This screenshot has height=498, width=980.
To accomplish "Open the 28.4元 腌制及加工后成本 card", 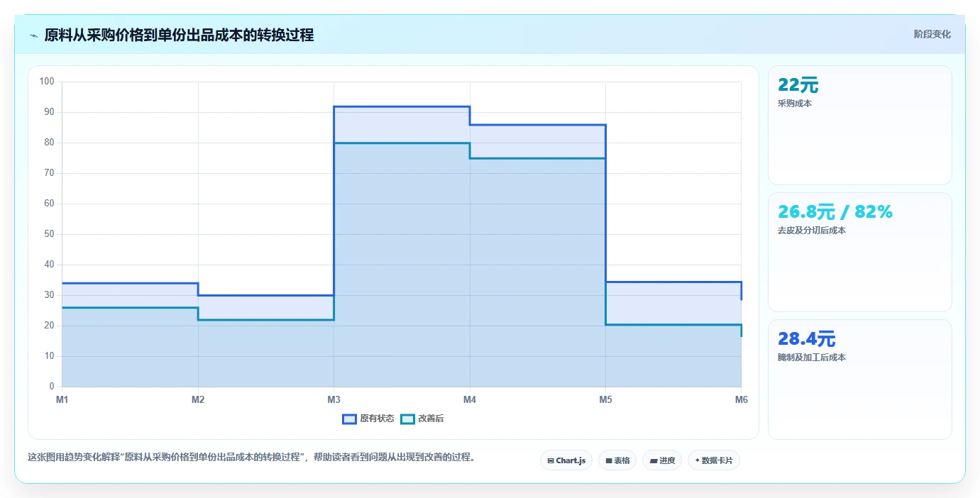I will tap(859, 380).
